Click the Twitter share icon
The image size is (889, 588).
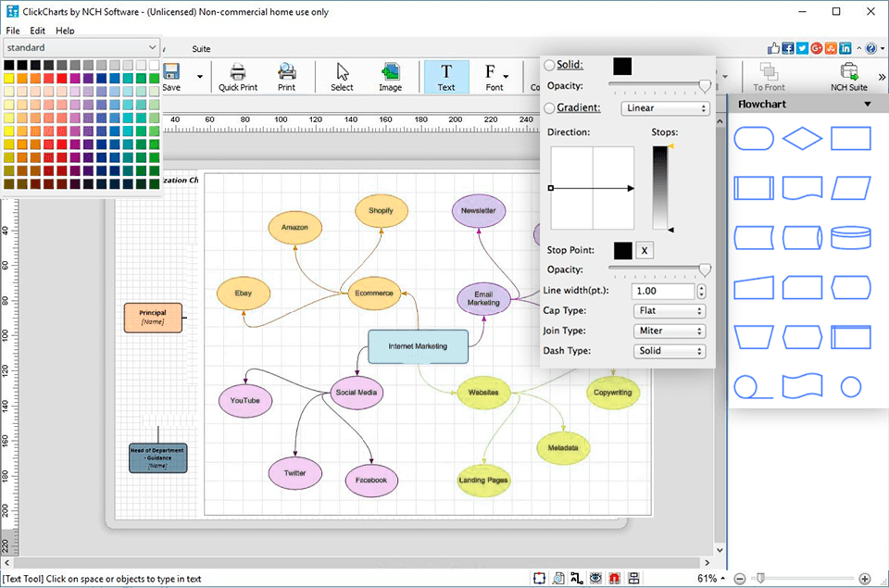click(x=803, y=48)
